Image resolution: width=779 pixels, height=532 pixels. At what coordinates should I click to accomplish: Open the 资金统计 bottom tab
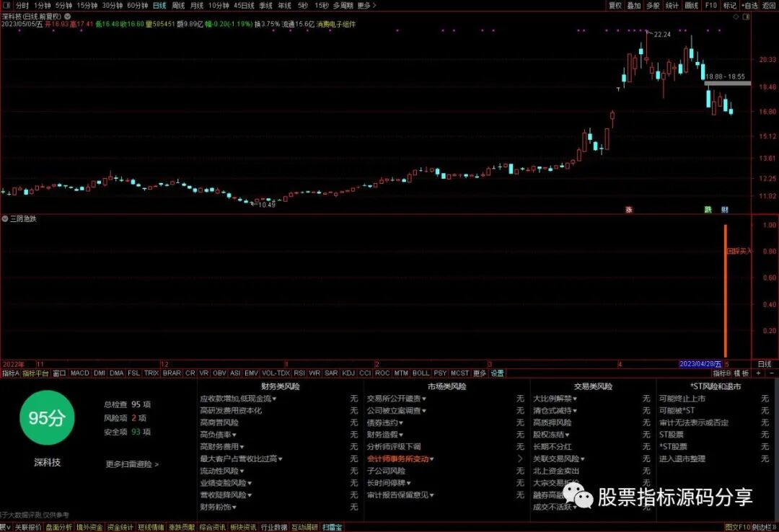click(x=120, y=527)
